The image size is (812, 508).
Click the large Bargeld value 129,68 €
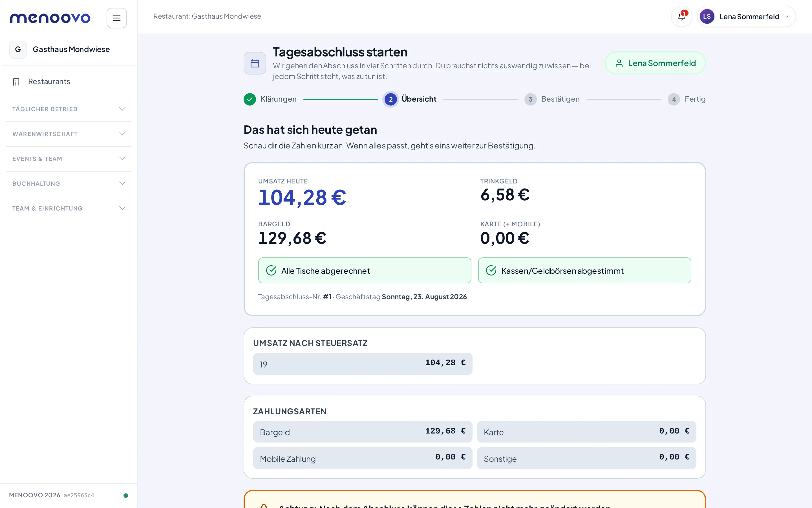coord(292,238)
